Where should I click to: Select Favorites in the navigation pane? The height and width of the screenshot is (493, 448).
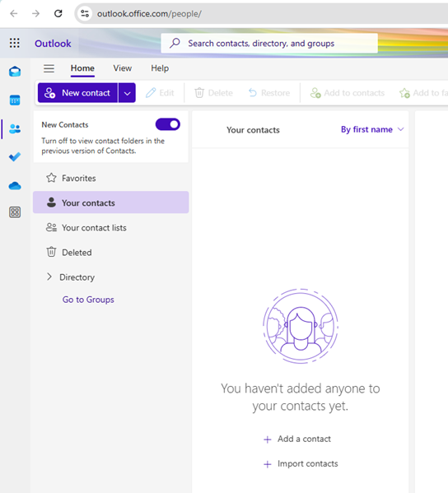[x=110, y=178]
